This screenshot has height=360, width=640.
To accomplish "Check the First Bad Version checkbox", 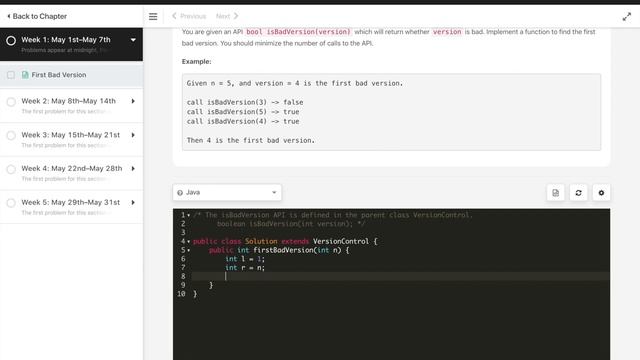I will 11,75.
